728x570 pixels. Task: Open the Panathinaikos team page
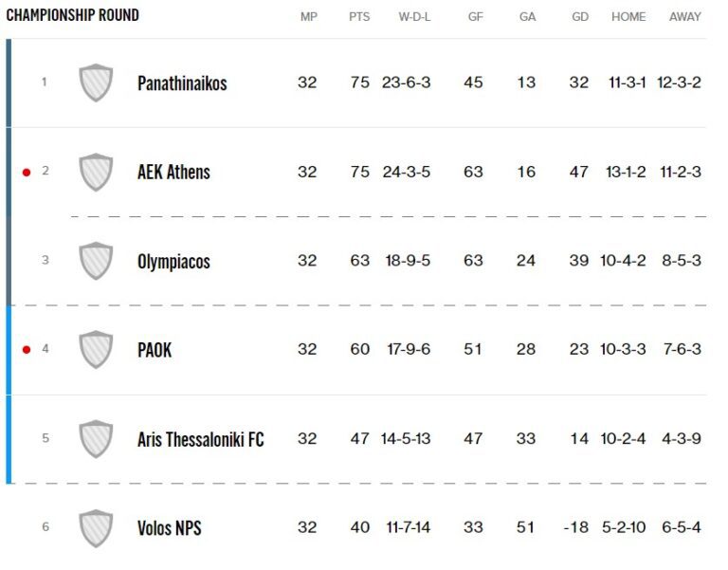coord(182,83)
